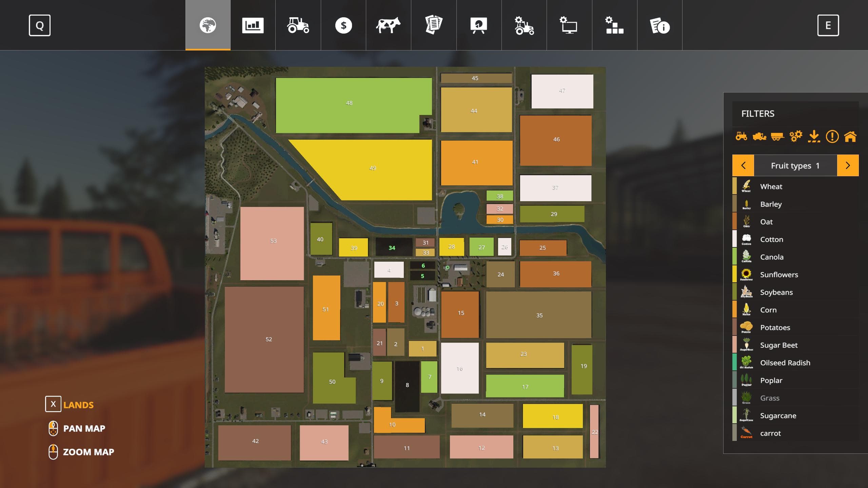Screen dimensions: 868x488
Task: Open the help info pages icon
Action: (x=659, y=25)
